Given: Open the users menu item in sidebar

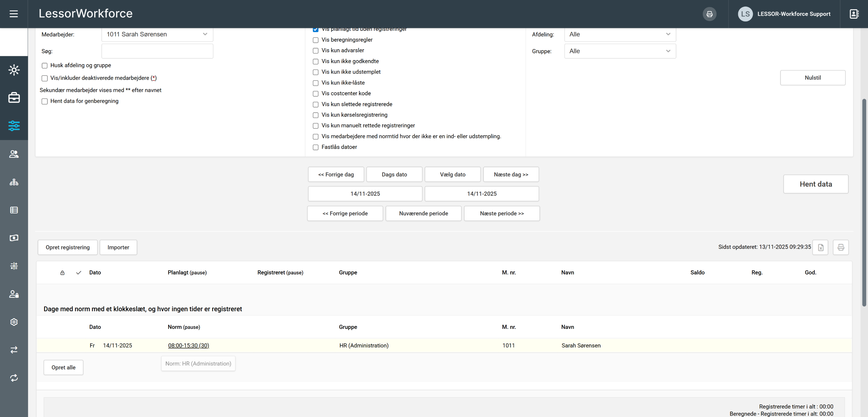Looking at the screenshot, I should pos(14,154).
